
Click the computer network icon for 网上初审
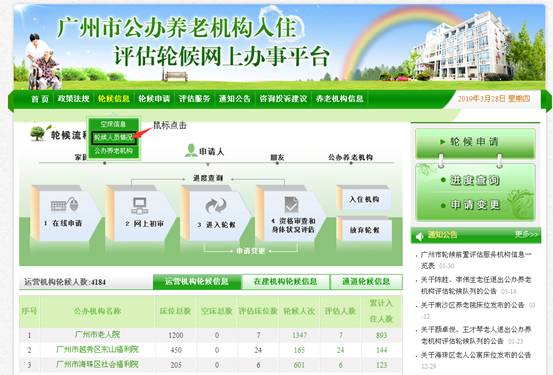(x=140, y=205)
